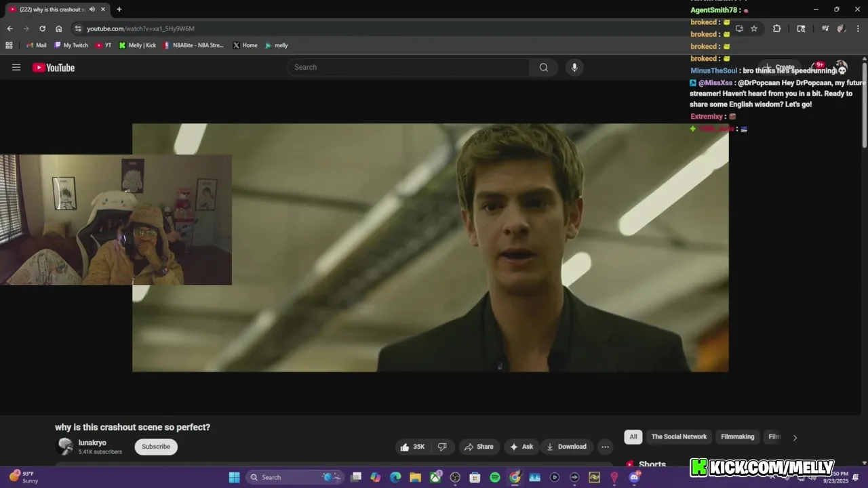Like the video (35K)
868x488 pixels.
(412, 447)
